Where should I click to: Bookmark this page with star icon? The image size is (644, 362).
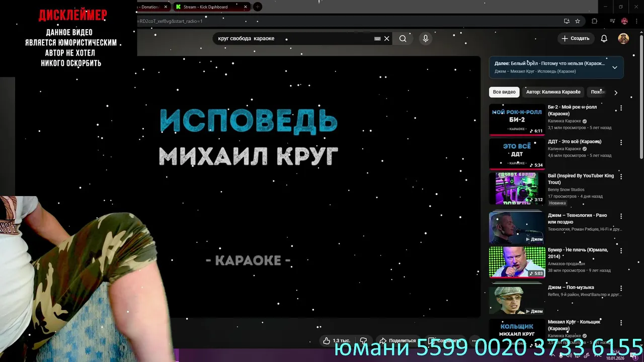pos(578,21)
